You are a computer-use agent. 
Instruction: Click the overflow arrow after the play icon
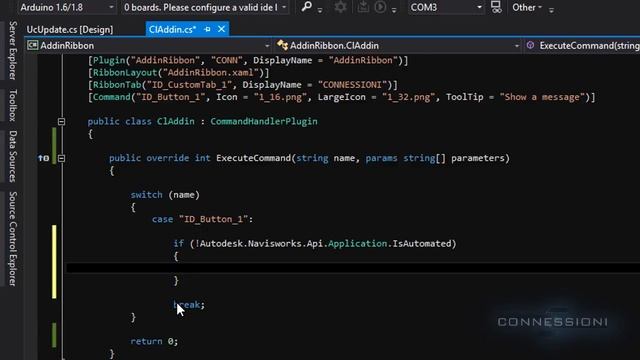[394, 10]
